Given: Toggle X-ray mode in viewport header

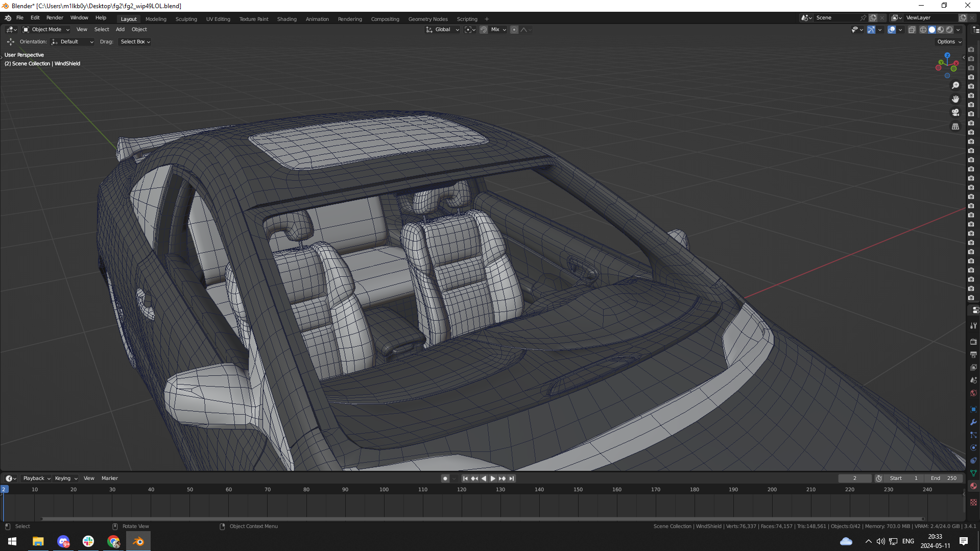Looking at the screenshot, I should [912, 30].
